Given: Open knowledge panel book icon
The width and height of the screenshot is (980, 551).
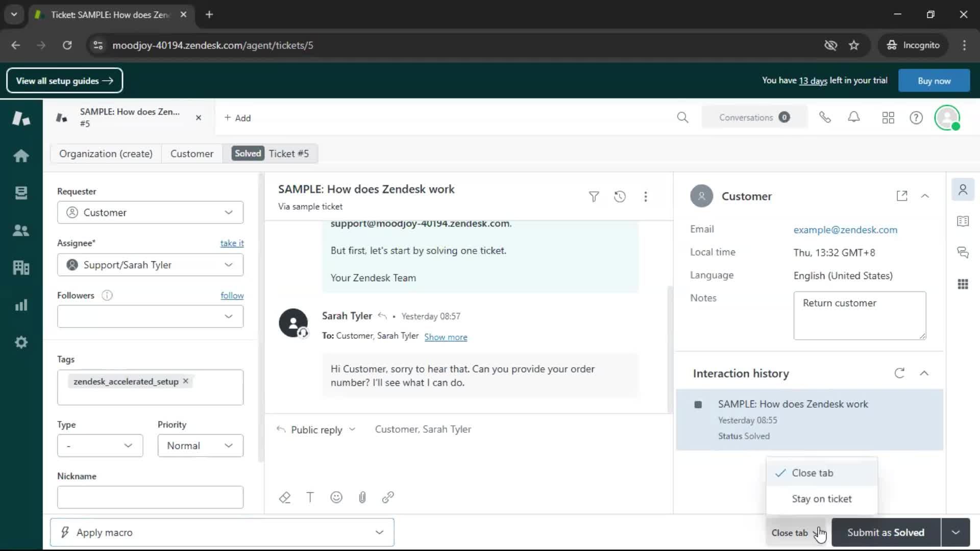Looking at the screenshot, I should [963, 221].
